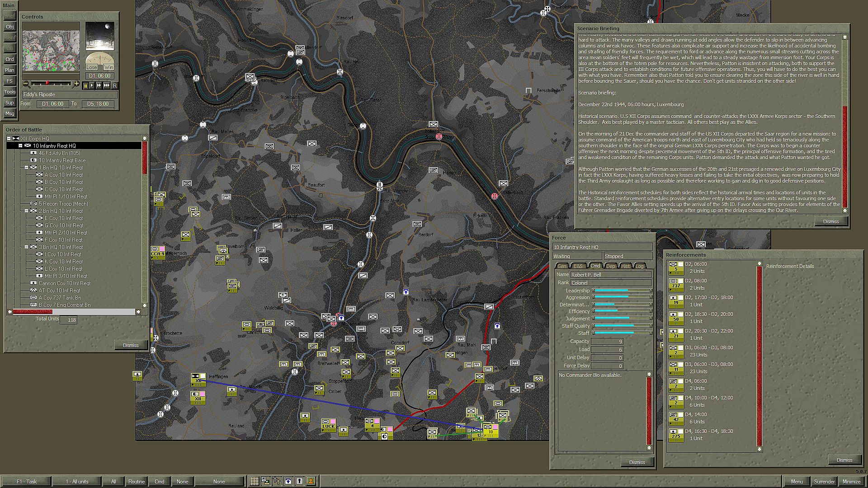Collapse the 1 Bn HQ 10 Inf Regt node

click(x=27, y=168)
